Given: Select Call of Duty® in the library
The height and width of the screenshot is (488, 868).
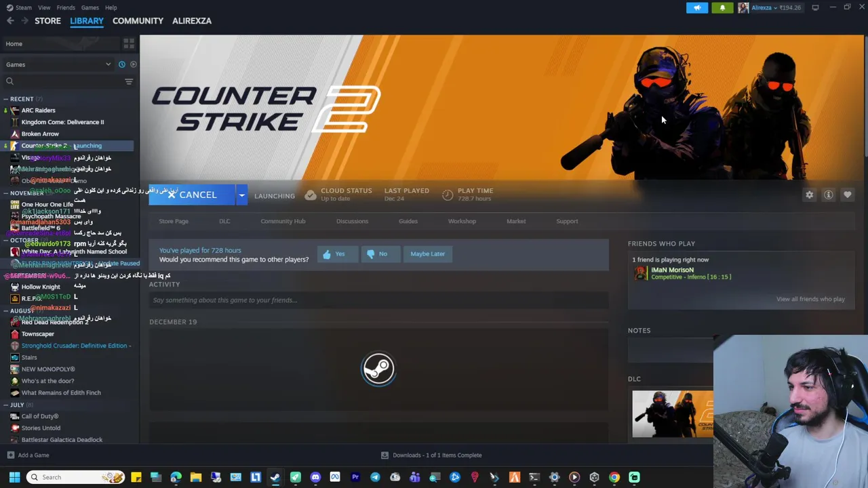Looking at the screenshot, I should point(39,416).
